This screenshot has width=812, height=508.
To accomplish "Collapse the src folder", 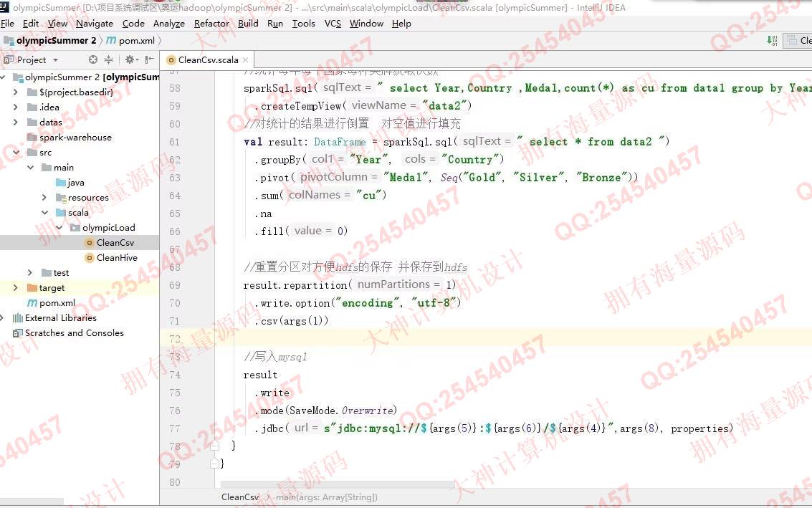I will tap(16, 152).
